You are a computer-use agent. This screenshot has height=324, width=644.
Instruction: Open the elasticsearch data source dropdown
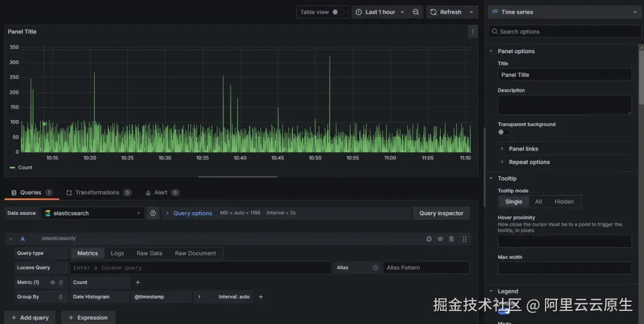[x=92, y=213]
